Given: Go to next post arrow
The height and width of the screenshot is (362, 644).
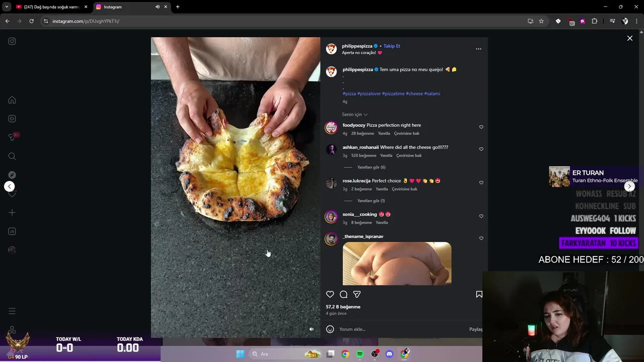Looking at the screenshot, I should coord(629,187).
